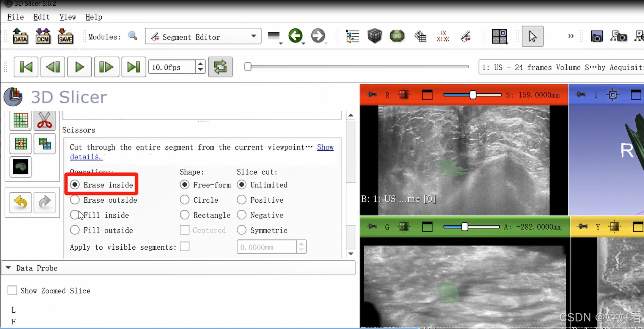Set slice cut to Positive
The height and width of the screenshot is (329, 644).
(x=260, y=200)
